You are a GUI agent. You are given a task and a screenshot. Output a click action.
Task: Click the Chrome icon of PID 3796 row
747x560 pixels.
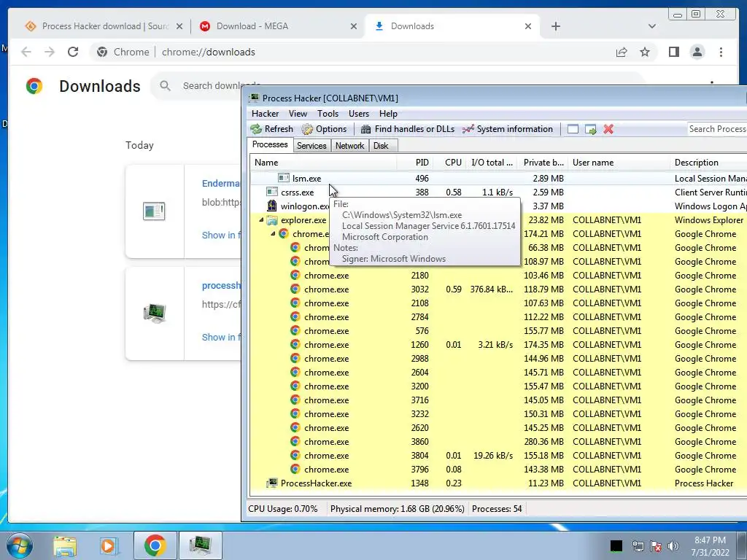295,469
